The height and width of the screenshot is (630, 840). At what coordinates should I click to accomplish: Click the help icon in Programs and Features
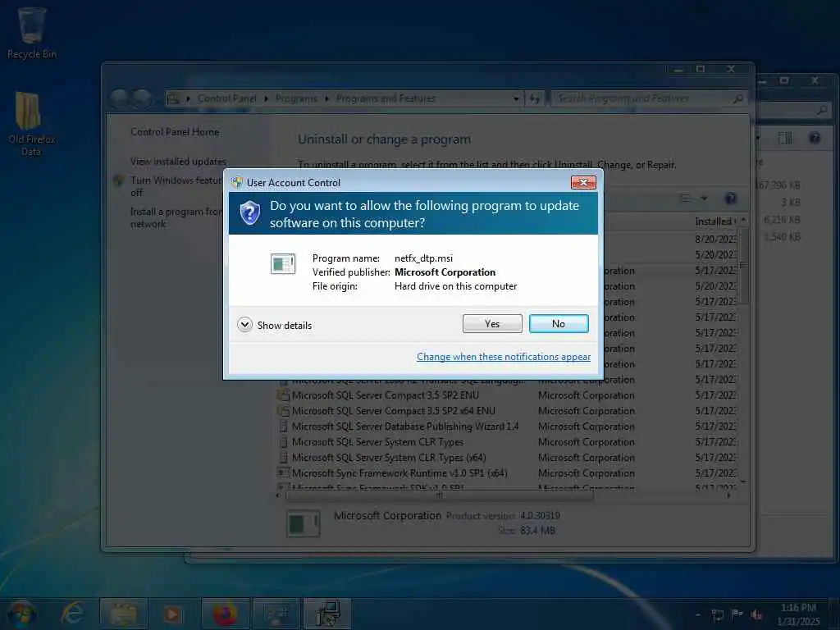click(730, 199)
